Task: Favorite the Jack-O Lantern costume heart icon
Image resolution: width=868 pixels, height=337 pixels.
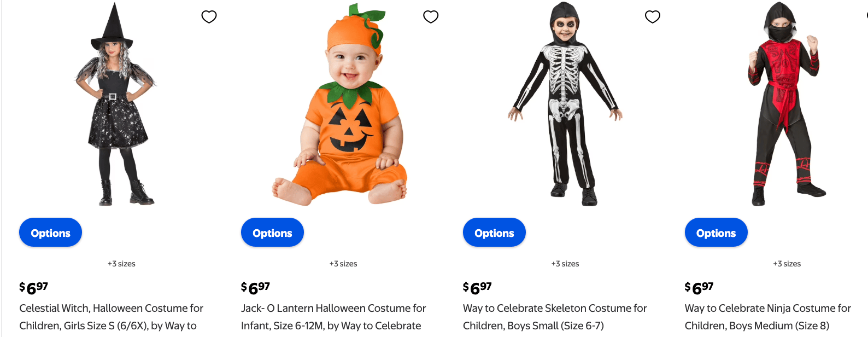Action: tap(431, 17)
